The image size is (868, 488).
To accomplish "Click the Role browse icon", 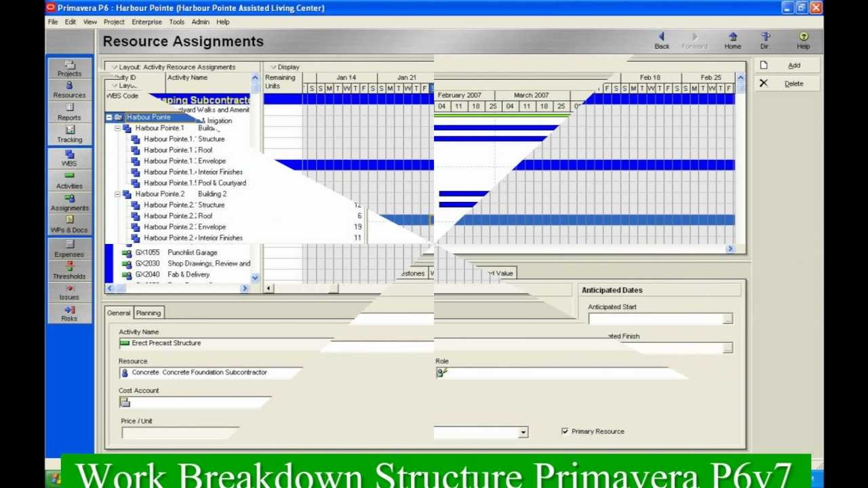I will click(x=441, y=373).
